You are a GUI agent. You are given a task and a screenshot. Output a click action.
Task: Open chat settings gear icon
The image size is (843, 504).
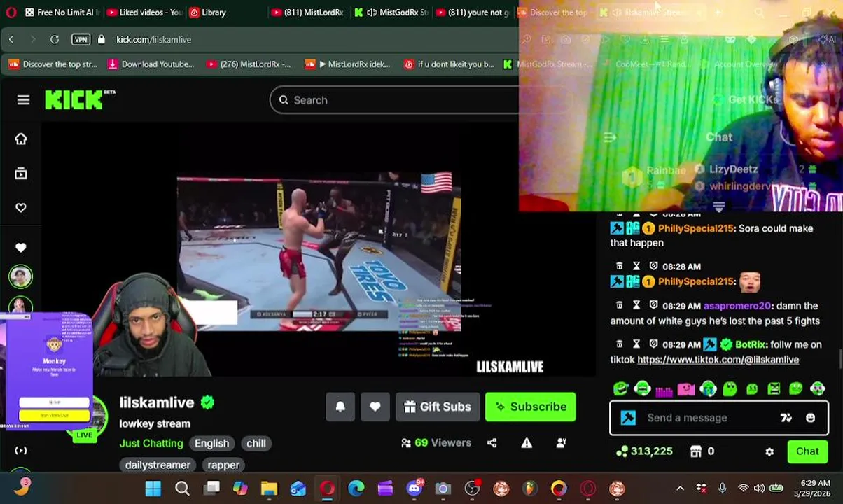click(x=769, y=451)
